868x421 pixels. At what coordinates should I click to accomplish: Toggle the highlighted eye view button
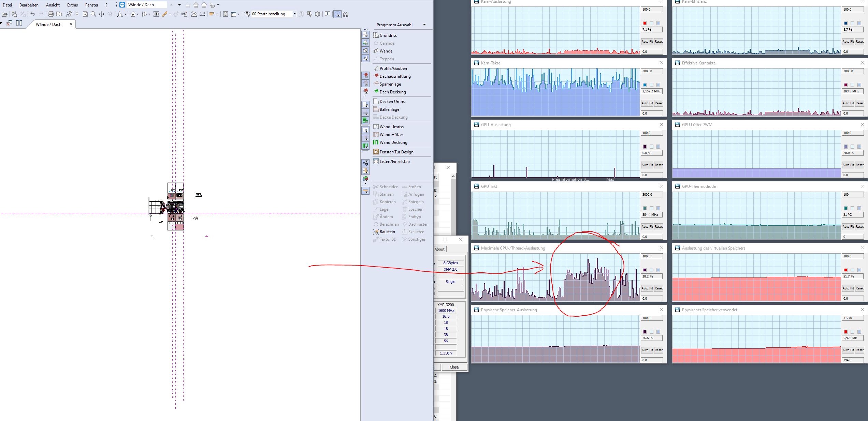pyautogui.click(x=337, y=14)
